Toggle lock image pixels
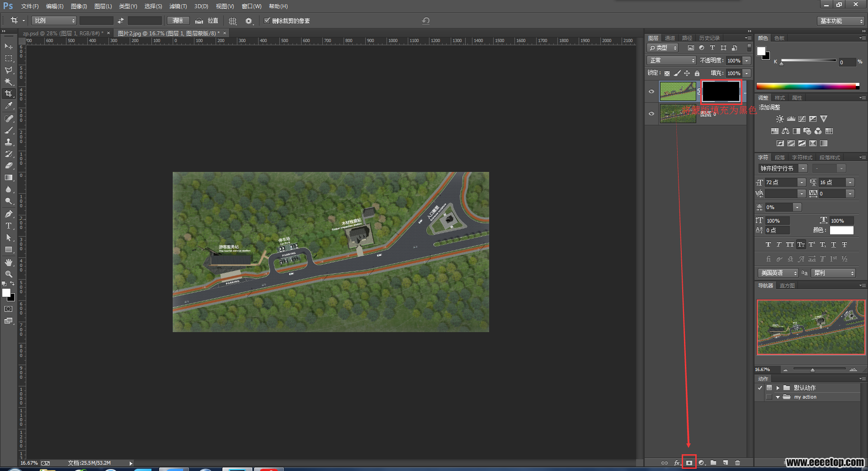This screenshot has height=471, width=868. pyautogui.click(x=677, y=73)
